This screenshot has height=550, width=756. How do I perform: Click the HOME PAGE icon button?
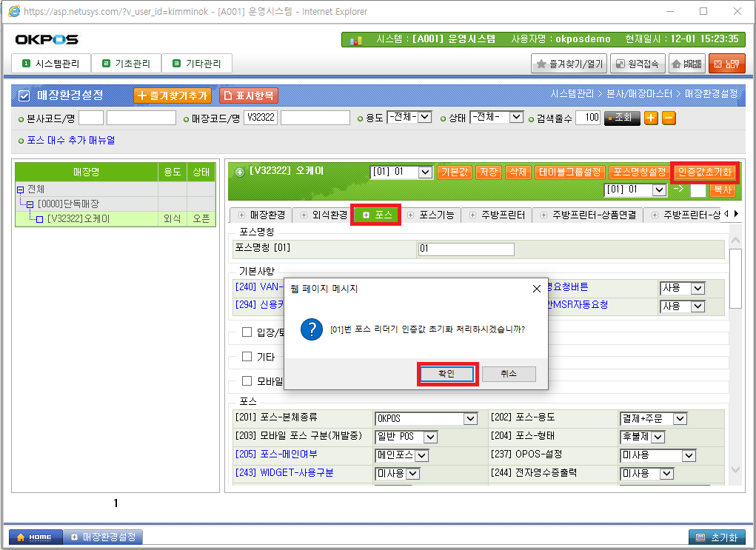coord(687,64)
